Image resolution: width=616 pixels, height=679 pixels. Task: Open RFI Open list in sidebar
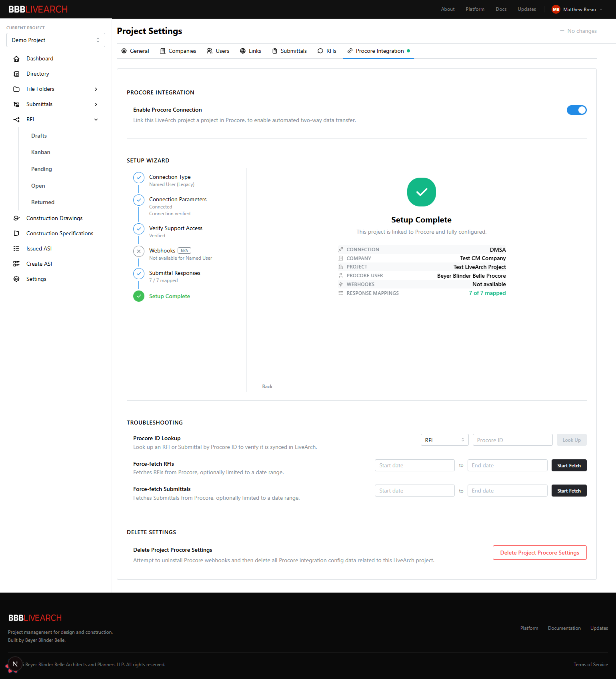(x=38, y=186)
